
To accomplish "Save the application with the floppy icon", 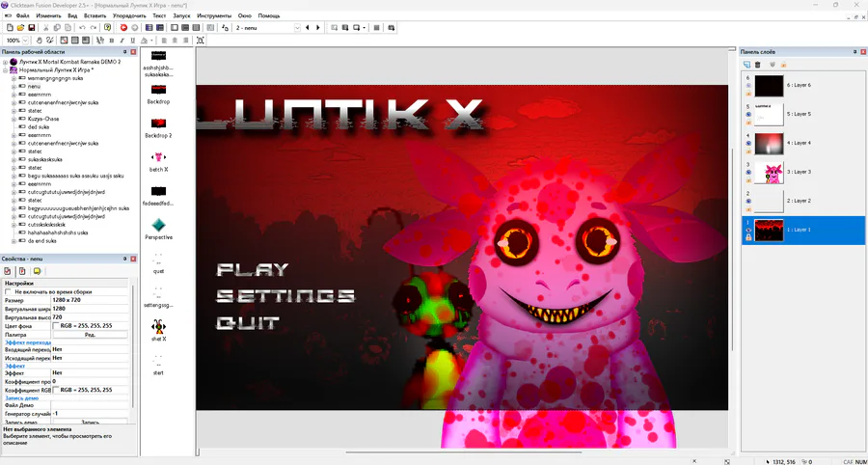I will (31, 27).
